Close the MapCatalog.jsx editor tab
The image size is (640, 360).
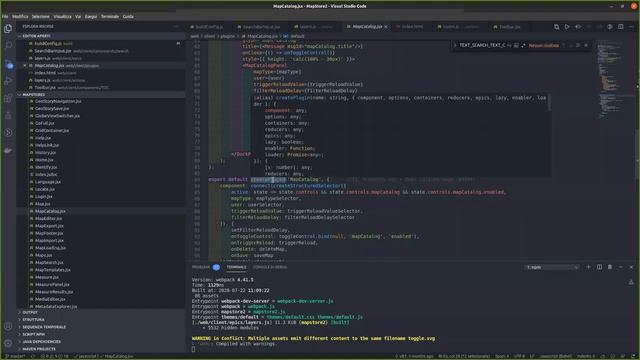point(386,27)
